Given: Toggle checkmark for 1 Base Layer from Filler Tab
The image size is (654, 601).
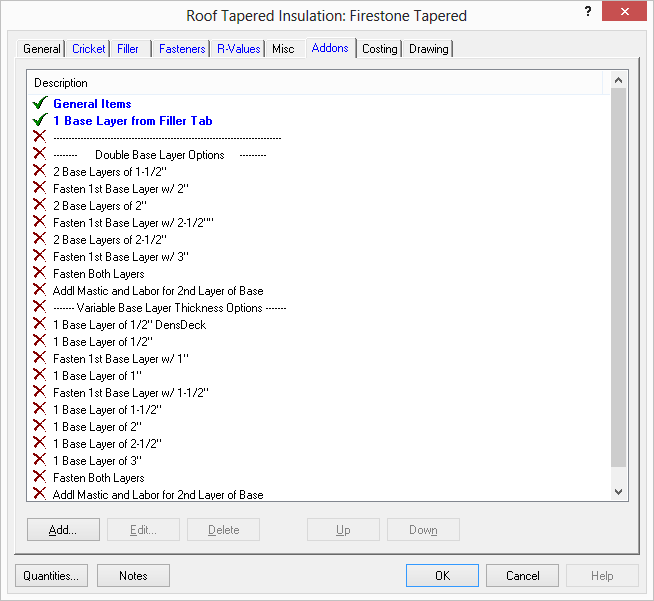Looking at the screenshot, I should click(x=39, y=120).
